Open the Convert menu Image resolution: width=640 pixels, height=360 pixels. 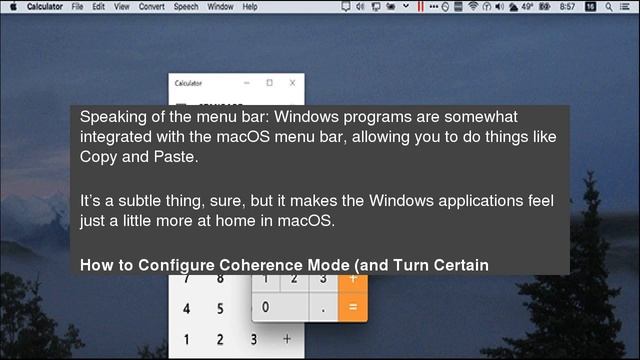151,7
